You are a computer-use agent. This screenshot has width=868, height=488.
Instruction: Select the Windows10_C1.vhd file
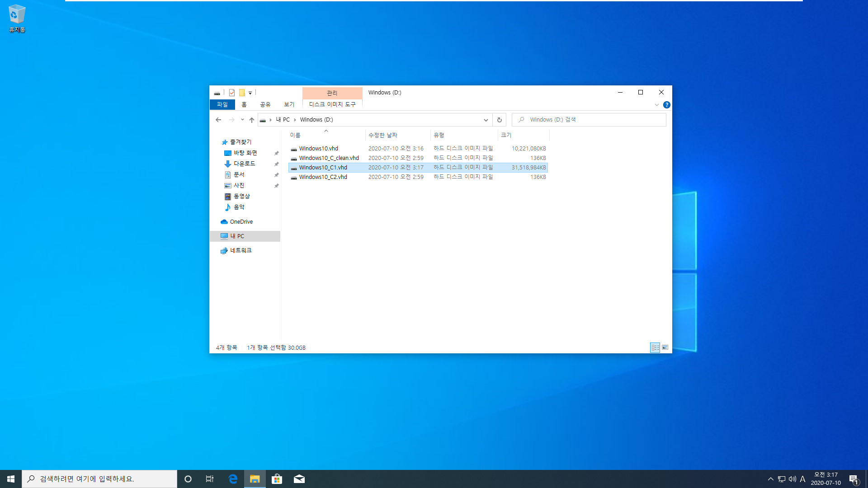(x=418, y=168)
